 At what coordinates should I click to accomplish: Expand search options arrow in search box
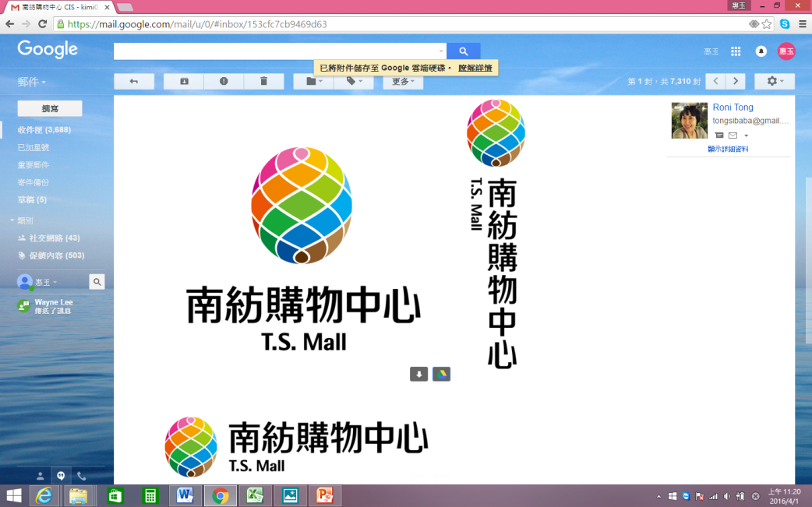441,51
